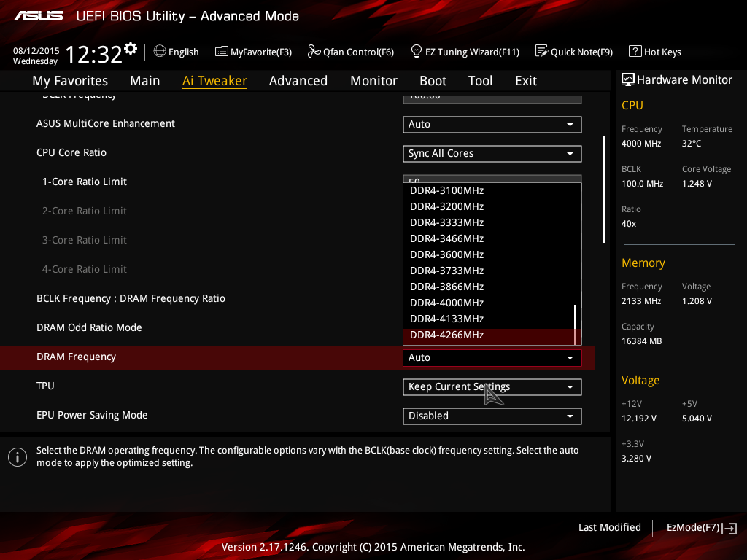
Task: Open EPU Power Saving Mode dropdown
Action: [492, 416]
